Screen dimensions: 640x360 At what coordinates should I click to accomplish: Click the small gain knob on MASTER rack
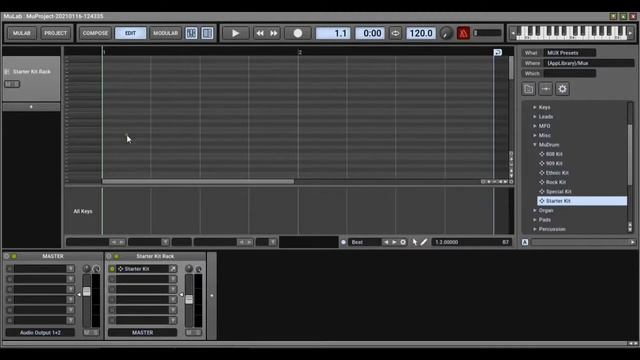click(x=96, y=269)
